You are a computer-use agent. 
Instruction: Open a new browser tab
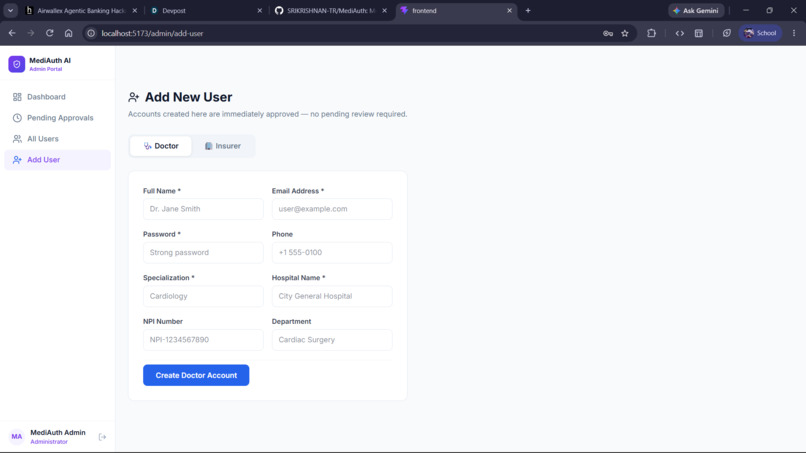528,10
